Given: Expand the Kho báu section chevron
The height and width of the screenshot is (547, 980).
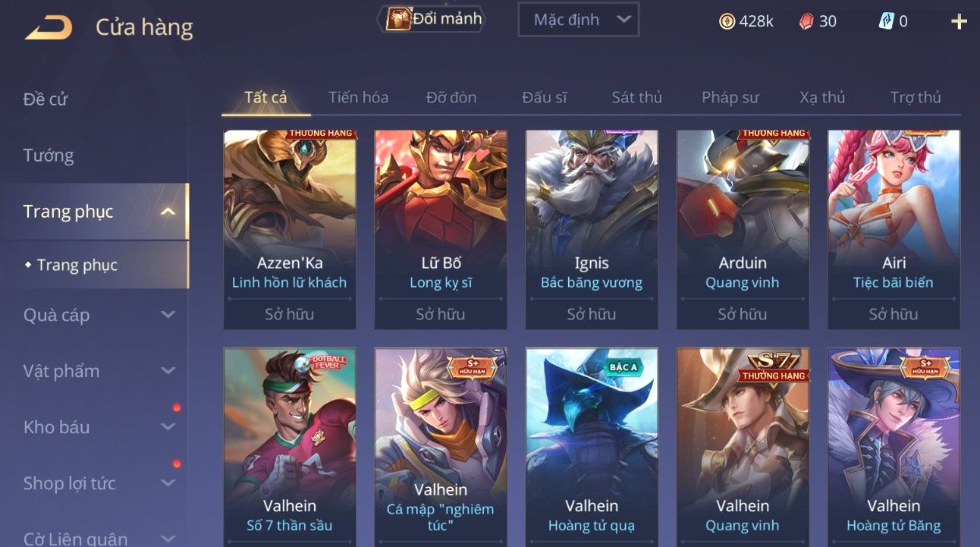Looking at the screenshot, I should point(168,427).
